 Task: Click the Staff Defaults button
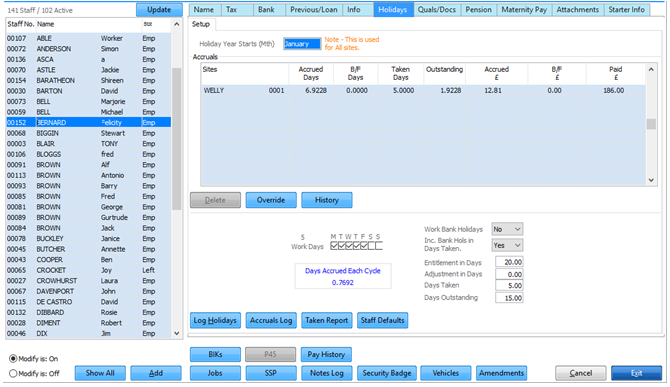382,320
